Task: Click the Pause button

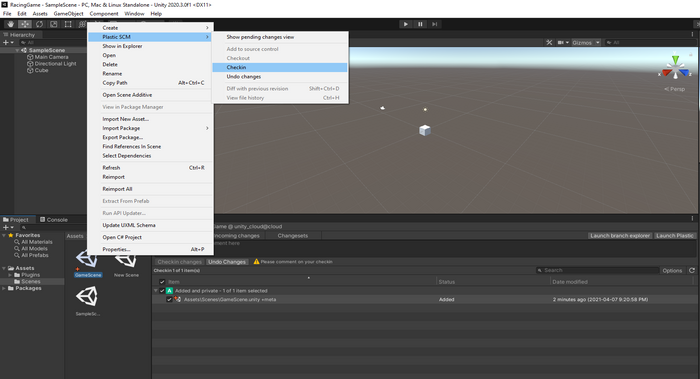Action: pos(420,24)
